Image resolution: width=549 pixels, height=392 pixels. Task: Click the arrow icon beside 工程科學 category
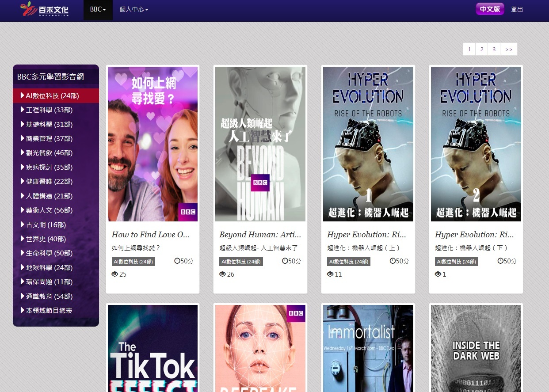23,110
